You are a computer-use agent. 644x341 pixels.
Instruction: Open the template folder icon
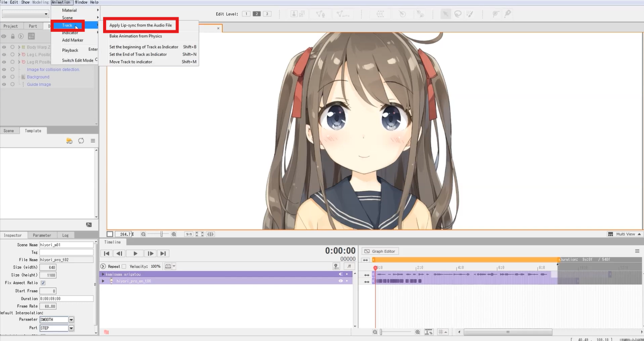click(70, 141)
